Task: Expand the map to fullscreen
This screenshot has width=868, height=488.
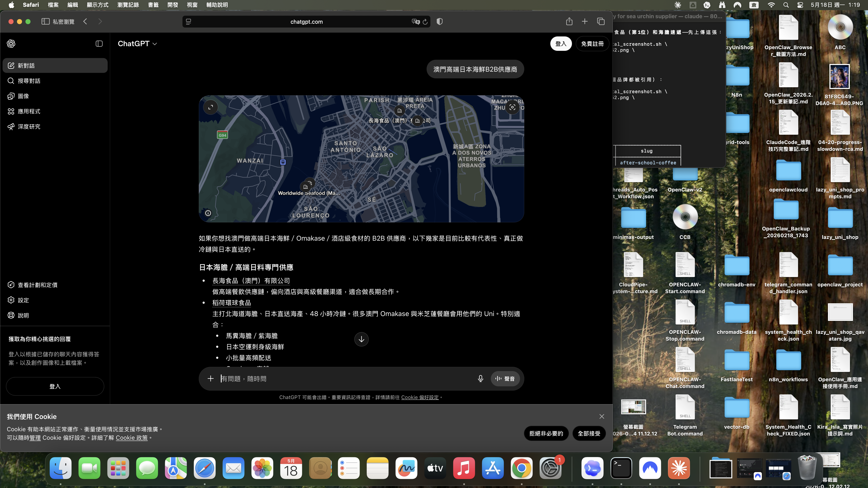Action: tap(211, 107)
